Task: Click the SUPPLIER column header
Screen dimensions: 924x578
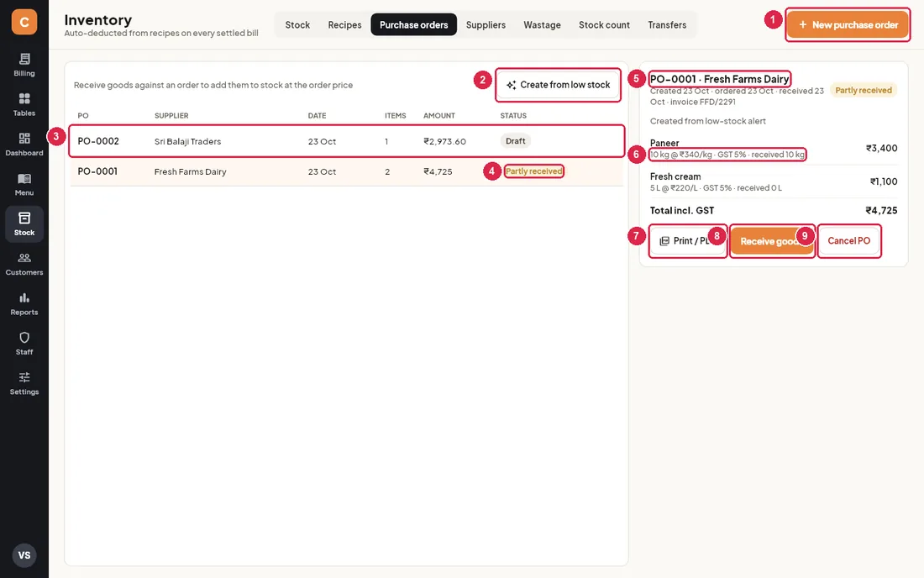Action: click(171, 115)
